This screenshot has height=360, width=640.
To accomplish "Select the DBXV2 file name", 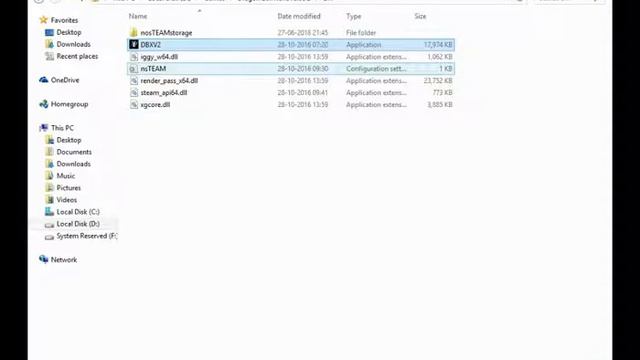I will tap(151, 44).
